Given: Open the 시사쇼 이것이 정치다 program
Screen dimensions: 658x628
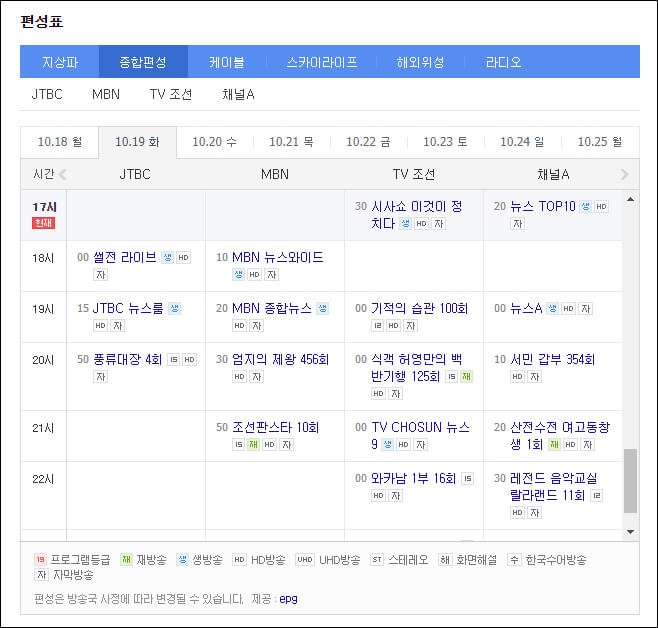Looking at the screenshot, I should [416, 214].
